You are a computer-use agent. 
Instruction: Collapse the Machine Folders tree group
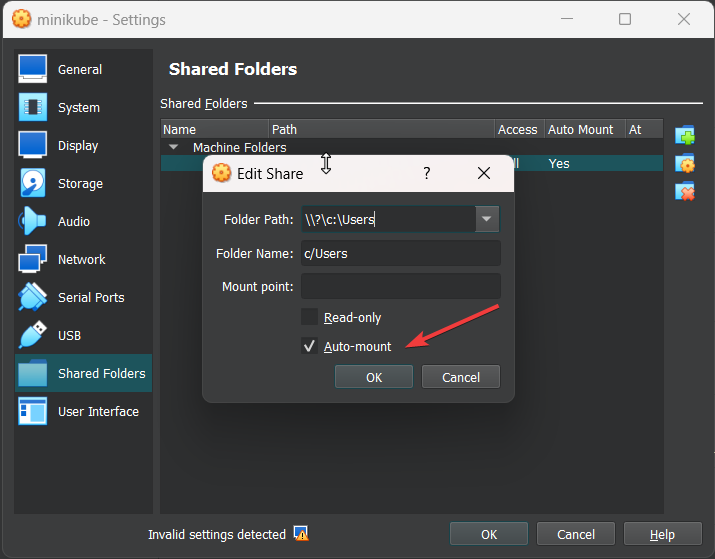[174, 147]
